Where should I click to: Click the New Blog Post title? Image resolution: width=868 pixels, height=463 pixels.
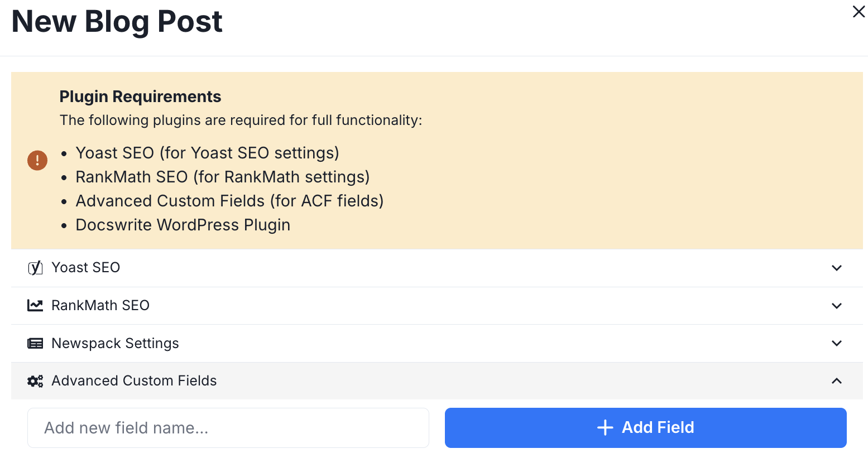(117, 22)
